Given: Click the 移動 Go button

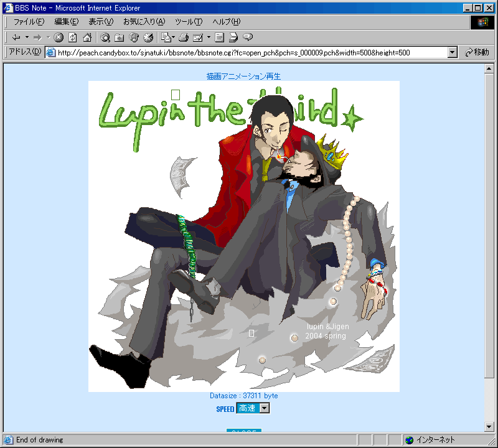Looking at the screenshot, I should click(x=477, y=52).
